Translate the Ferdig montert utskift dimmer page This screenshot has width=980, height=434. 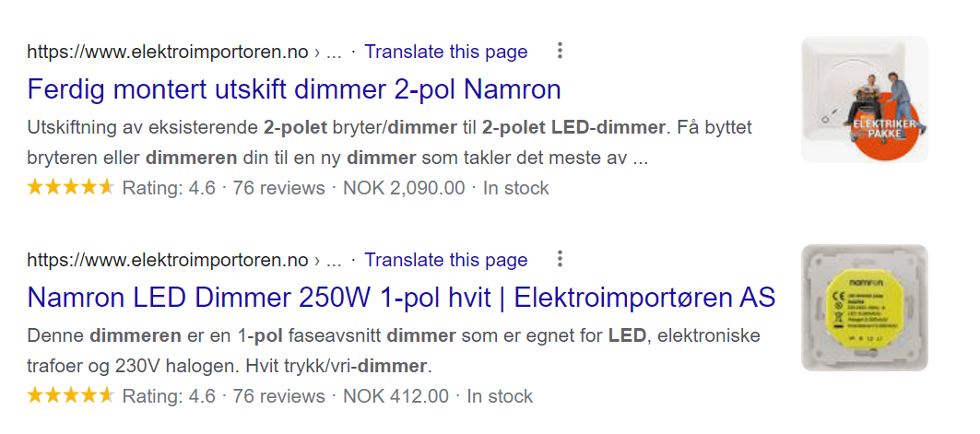pos(445,52)
